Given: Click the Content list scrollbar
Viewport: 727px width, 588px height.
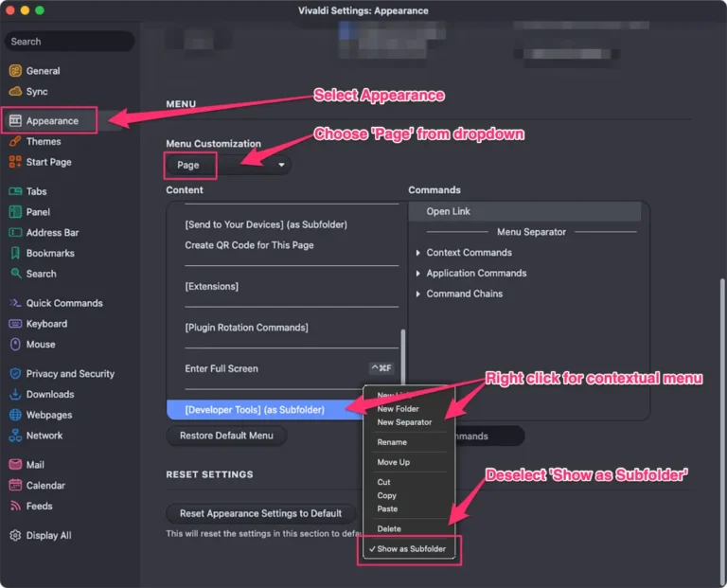Looking at the screenshot, I should (x=403, y=357).
